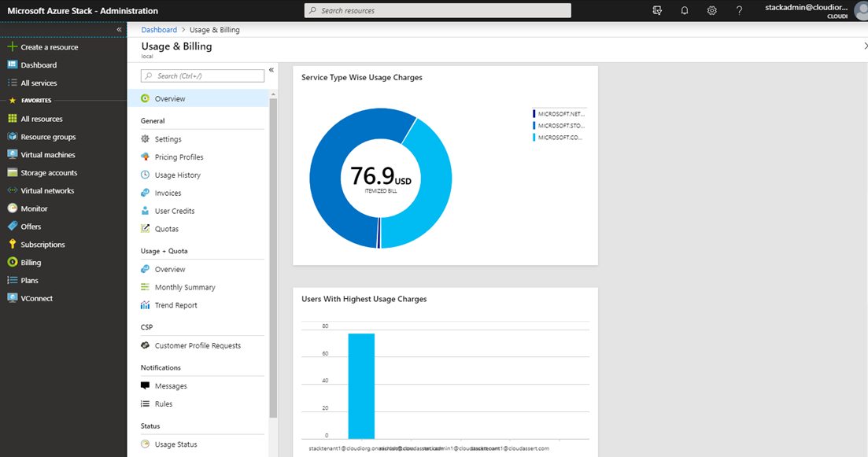Open Monthly Summary
Screen dimensions: 868x457
pyautogui.click(x=185, y=287)
